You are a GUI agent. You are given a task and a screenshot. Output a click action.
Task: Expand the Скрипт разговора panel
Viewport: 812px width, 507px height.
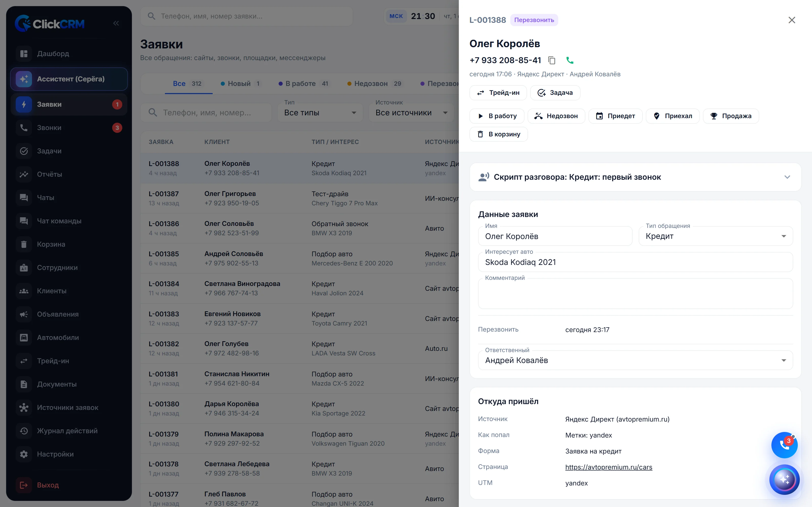[x=635, y=177]
